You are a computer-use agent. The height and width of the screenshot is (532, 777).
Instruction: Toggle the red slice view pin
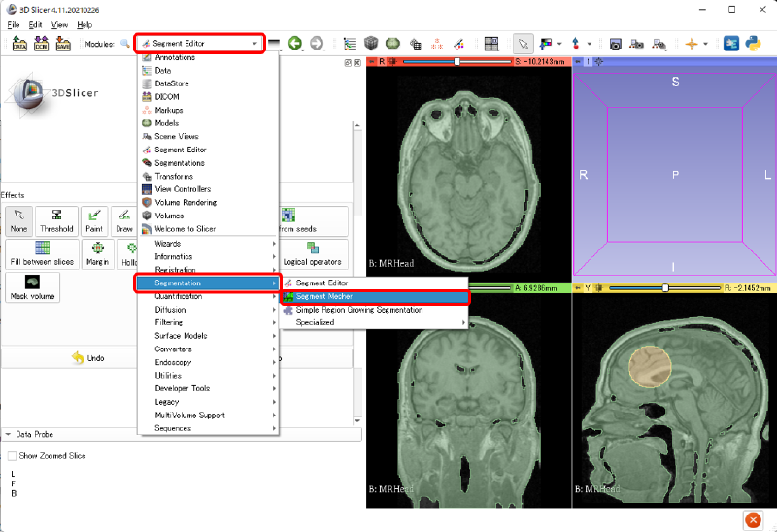(371, 62)
